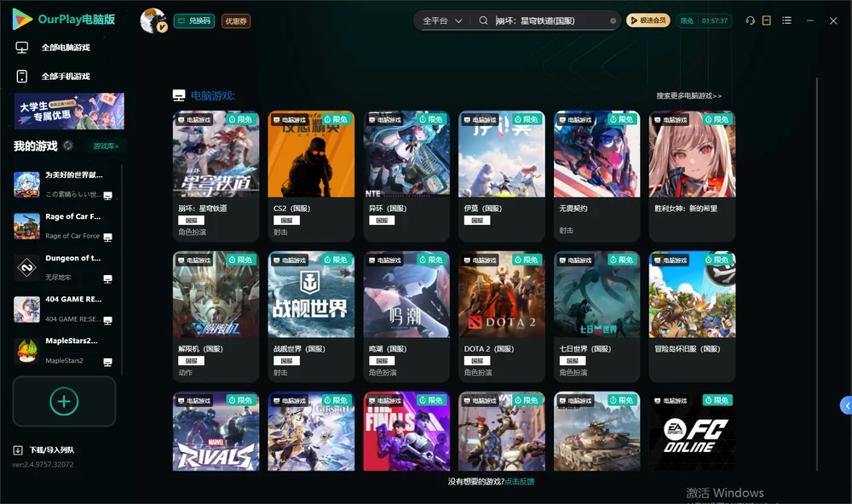Screen dimensions: 852x504
Task: Expand the right-edge blue arrow panel
Action: coord(847,406)
